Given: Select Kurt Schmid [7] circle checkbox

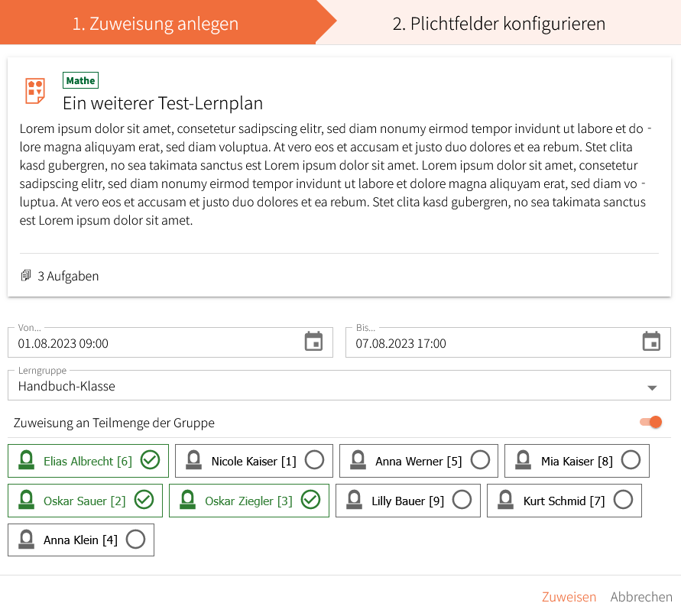Looking at the screenshot, I should (x=623, y=500).
